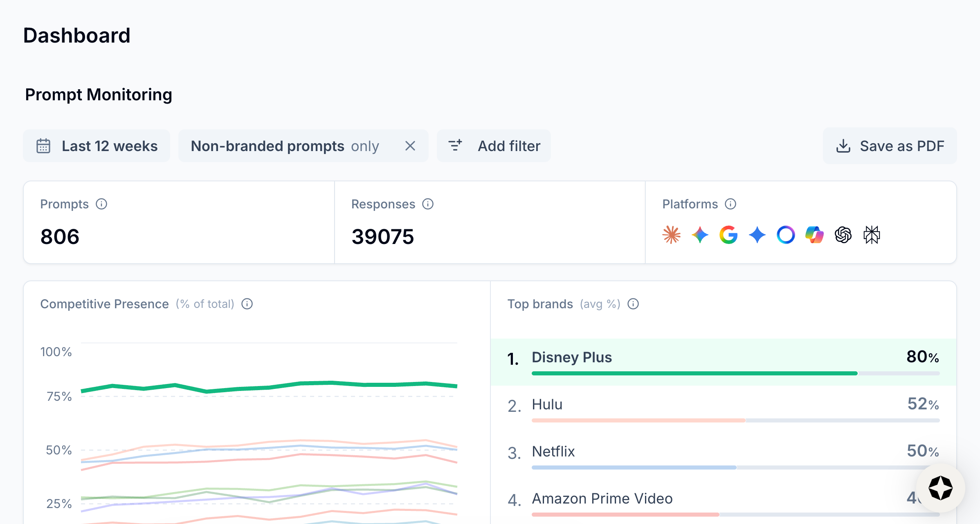The height and width of the screenshot is (524, 980).
Task: Open the floating assistant star button
Action: (940, 488)
